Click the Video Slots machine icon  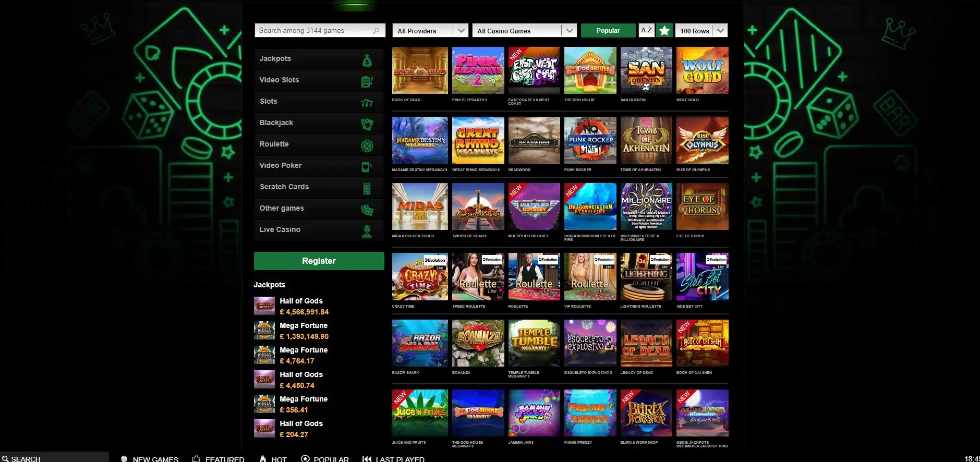click(367, 81)
